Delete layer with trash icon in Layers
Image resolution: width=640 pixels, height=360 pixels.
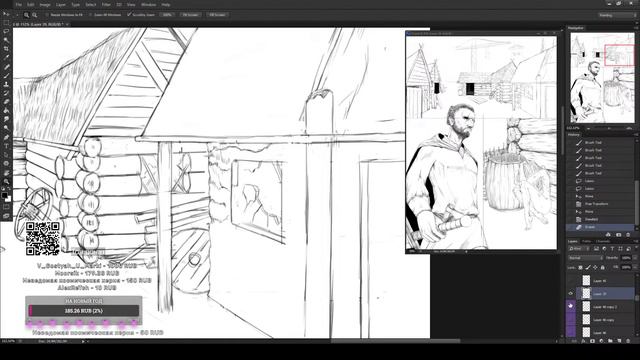[628, 341]
